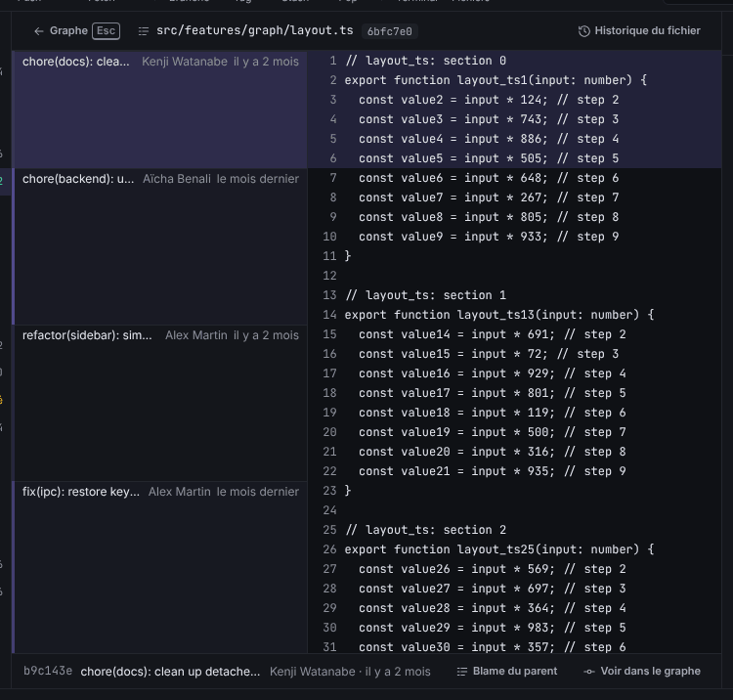This screenshot has width=733, height=700.
Task: Click Alex Martin on fix(ipc) row
Action: click(x=180, y=492)
